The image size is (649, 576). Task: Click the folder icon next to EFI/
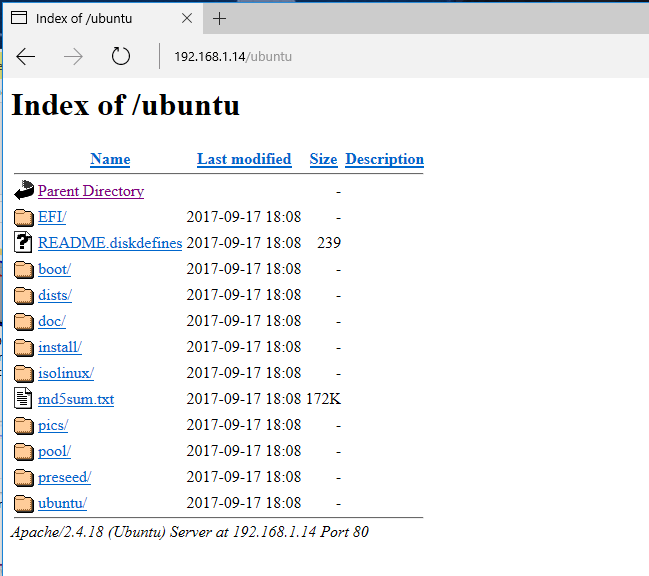point(24,217)
